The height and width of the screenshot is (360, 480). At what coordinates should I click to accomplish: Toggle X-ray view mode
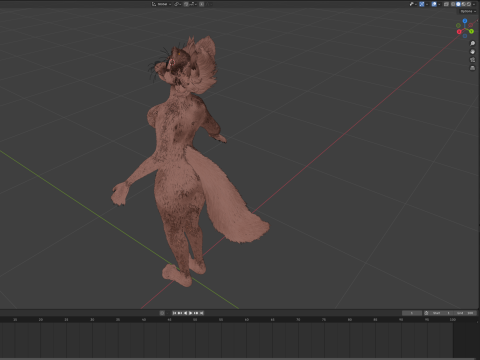tap(446, 4)
